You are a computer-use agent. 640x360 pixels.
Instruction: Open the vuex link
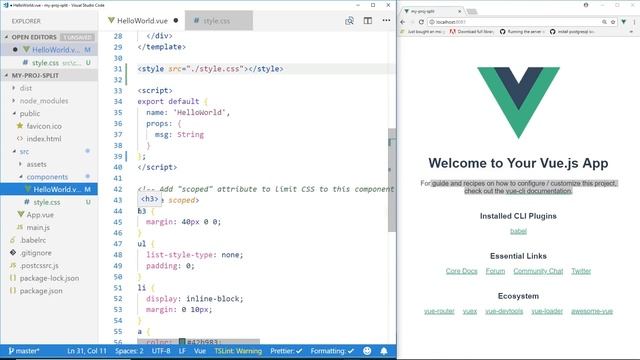tap(470, 311)
